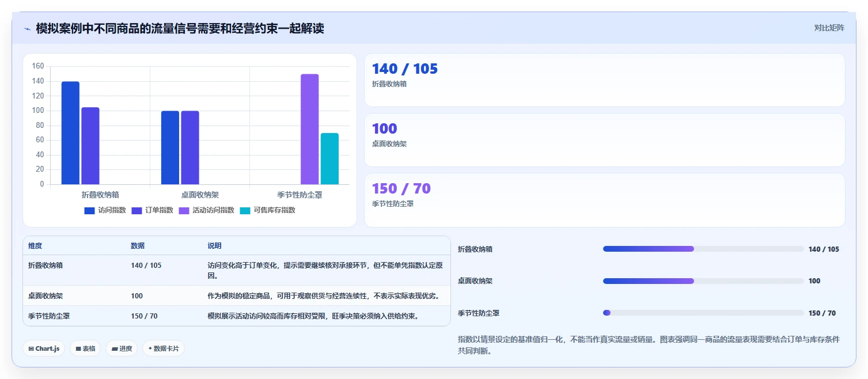Click x-axis label 桌面收纳架 under chart
Screen dimensions: 868x379
pyautogui.click(x=200, y=195)
